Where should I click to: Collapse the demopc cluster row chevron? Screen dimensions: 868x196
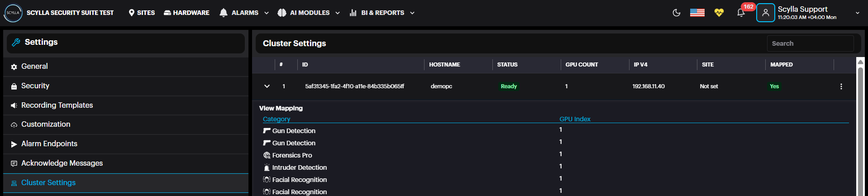[x=267, y=86]
